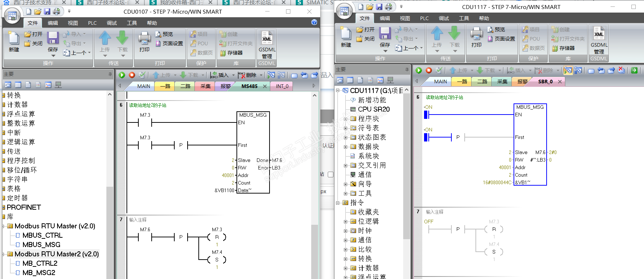The height and width of the screenshot is (279, 644).
Task: Open 调试 ribbon tab in CDU1117 window
Action: point(444,18)
